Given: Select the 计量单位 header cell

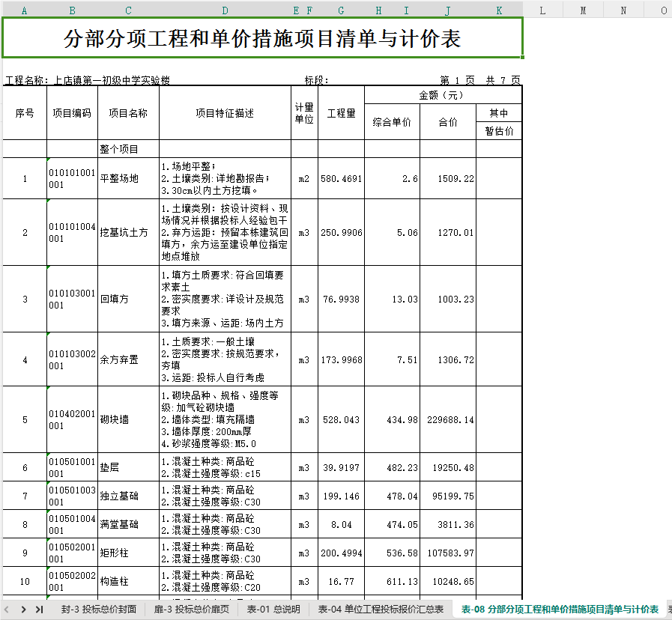Looking at the screenshot, I should click(304, 113).
